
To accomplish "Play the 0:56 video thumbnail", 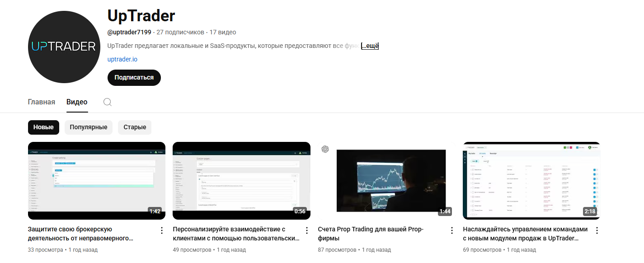I will coord(242,181).
